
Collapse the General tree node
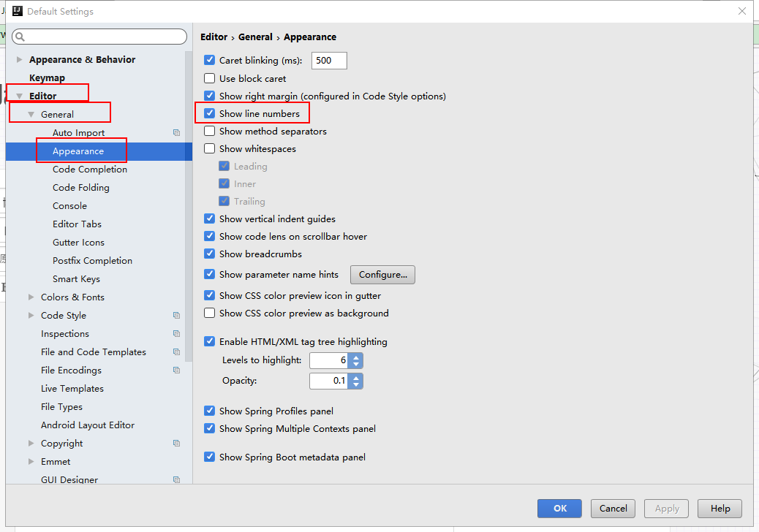31,115
